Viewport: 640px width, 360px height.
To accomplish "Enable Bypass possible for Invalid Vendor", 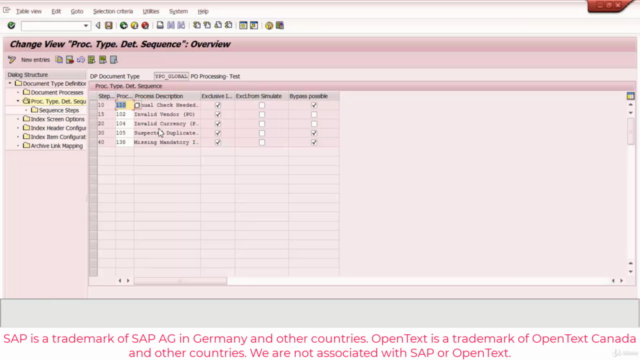I will coord(314,114).
